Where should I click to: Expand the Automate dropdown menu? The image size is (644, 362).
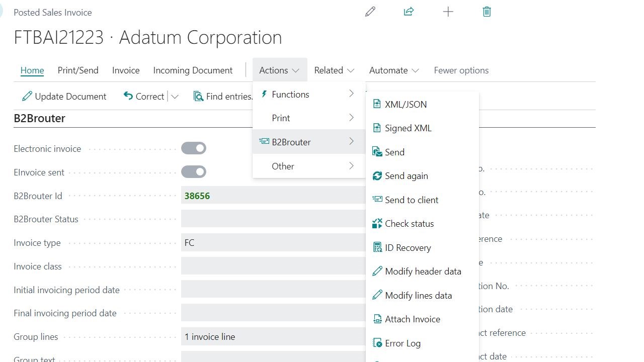pyautogui.click(x=394, y=70)
